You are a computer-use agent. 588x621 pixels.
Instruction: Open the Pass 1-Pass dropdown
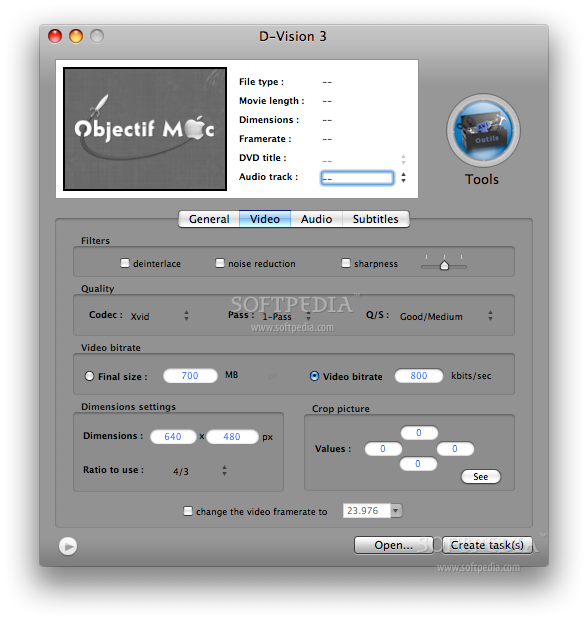pyautogui.click(x=286, y=316)
